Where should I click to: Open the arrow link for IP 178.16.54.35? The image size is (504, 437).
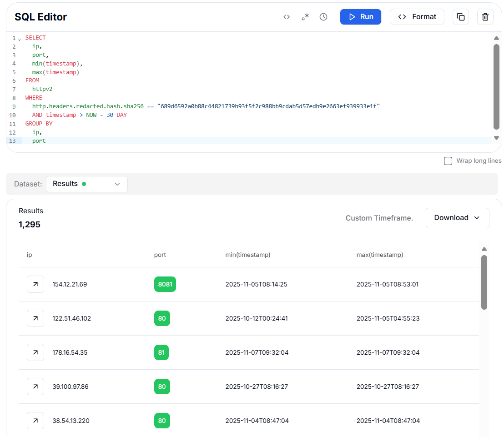[35, 352]
